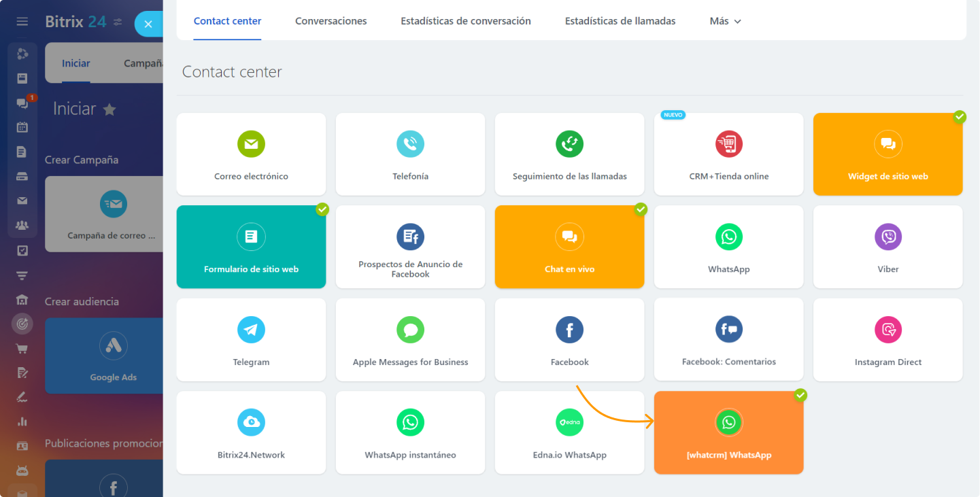
Task: Click the Facebook icon card under Publicaciones
Action: coord(104,479)
